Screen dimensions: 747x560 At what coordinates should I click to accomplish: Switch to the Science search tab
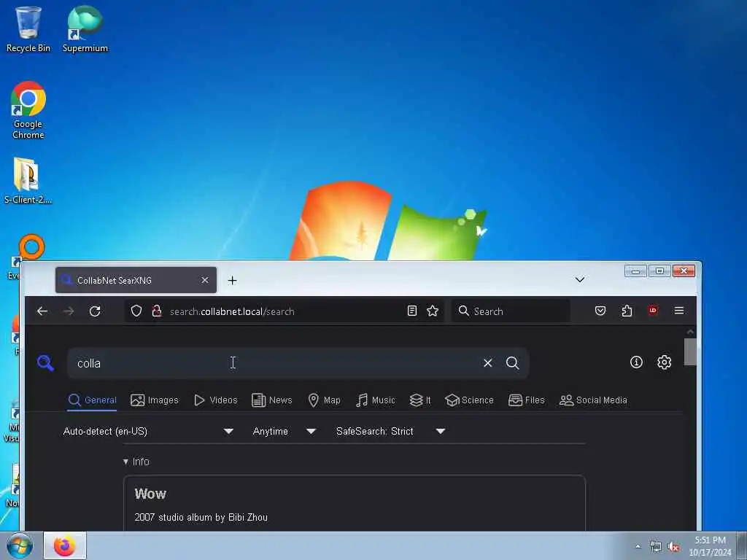click(x=469, y=400)
